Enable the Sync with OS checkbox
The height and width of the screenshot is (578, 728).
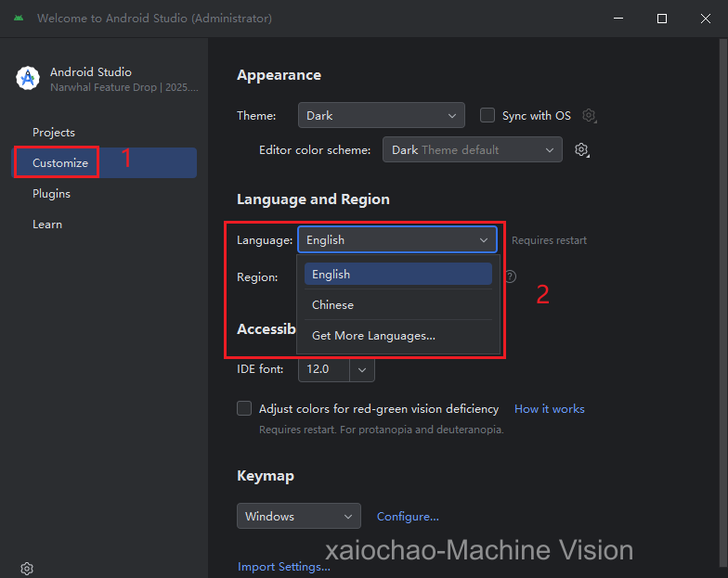tap(487, 115)
